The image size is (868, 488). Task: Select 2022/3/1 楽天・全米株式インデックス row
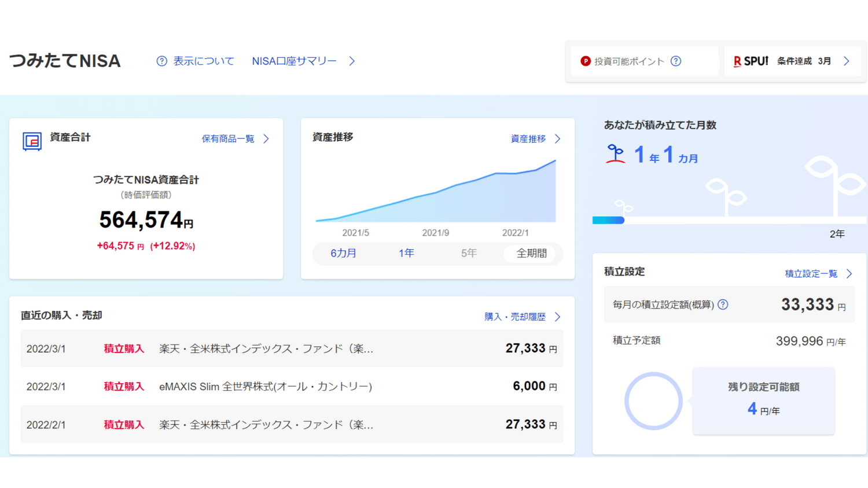(292, 348)
